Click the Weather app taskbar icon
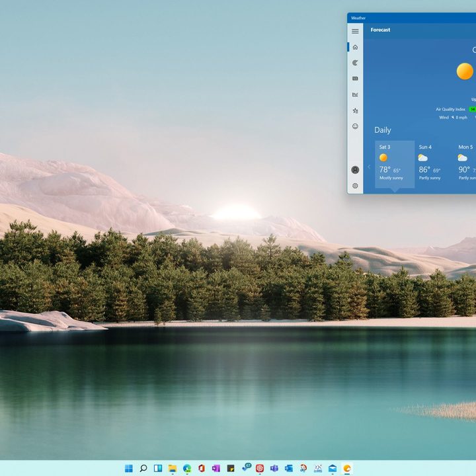This screenshot has width=476, height=476. 347,468
